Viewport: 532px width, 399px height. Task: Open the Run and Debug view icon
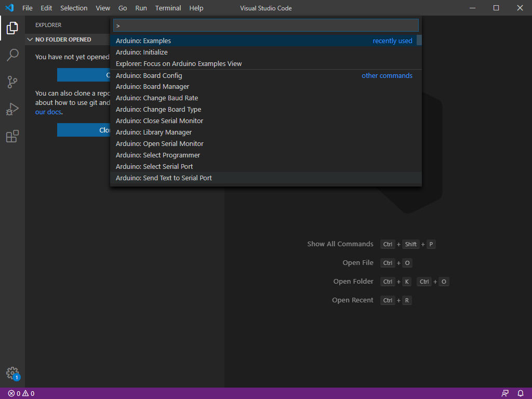(12, 109)
